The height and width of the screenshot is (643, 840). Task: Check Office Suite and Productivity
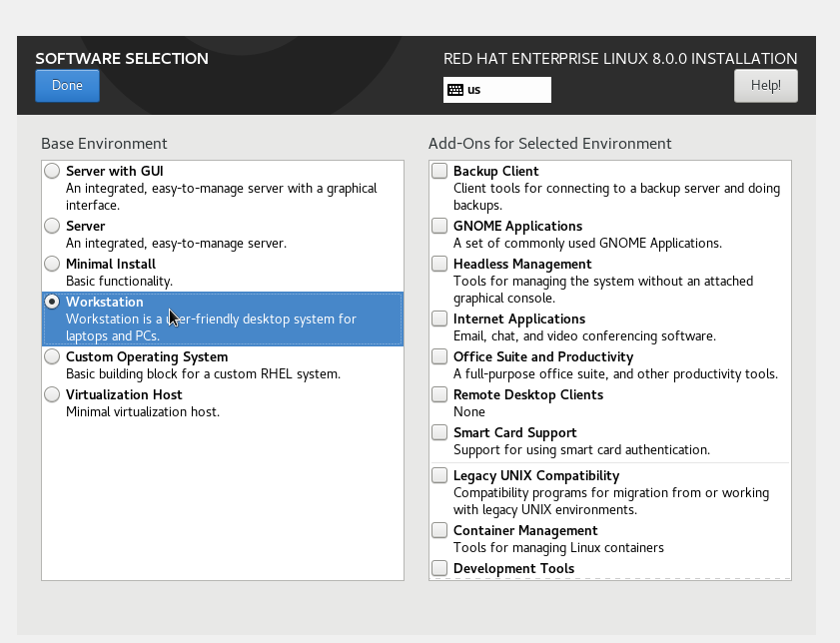click(439, 357)
